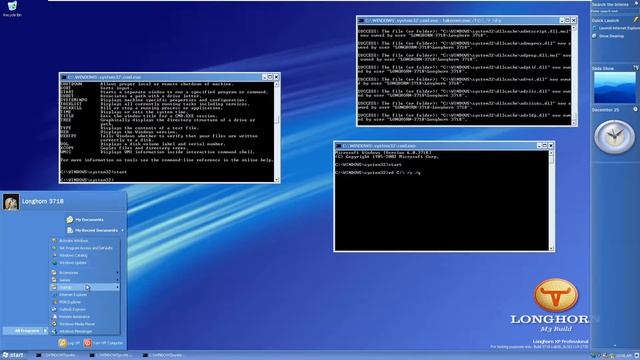Click the Turn Off Computer button
Viewport: 640px width, 360px height.
(x=103, y=343)
